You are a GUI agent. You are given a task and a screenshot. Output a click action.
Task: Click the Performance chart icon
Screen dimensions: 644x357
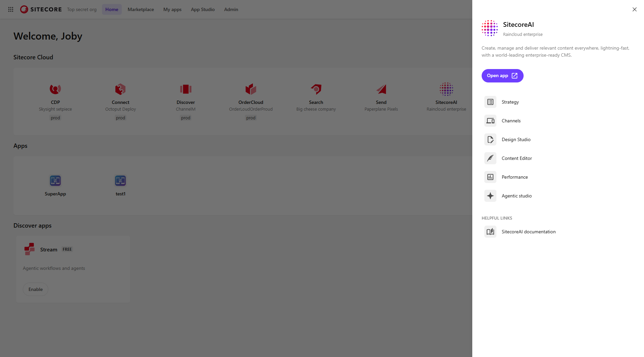click(x=490, y=177)
